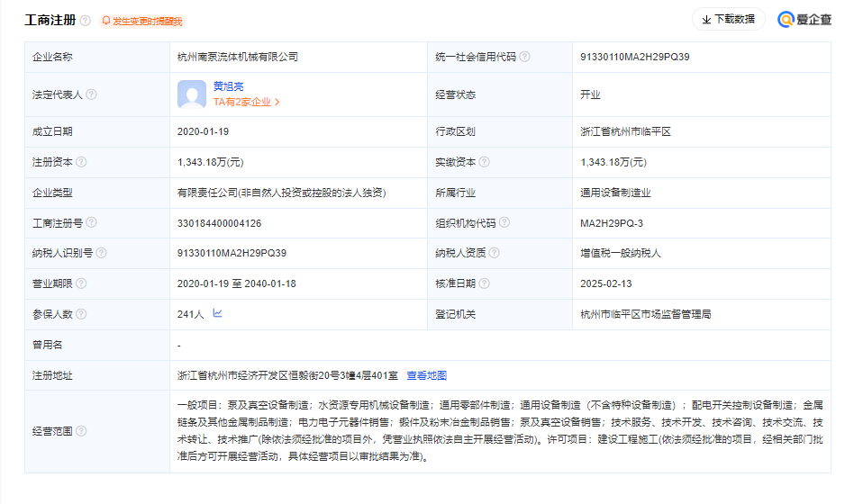The width and height of the screenshot is (854, 504).
Task: Select company name 杭州南泵流体机械有限公司
Action: [238, 57]
